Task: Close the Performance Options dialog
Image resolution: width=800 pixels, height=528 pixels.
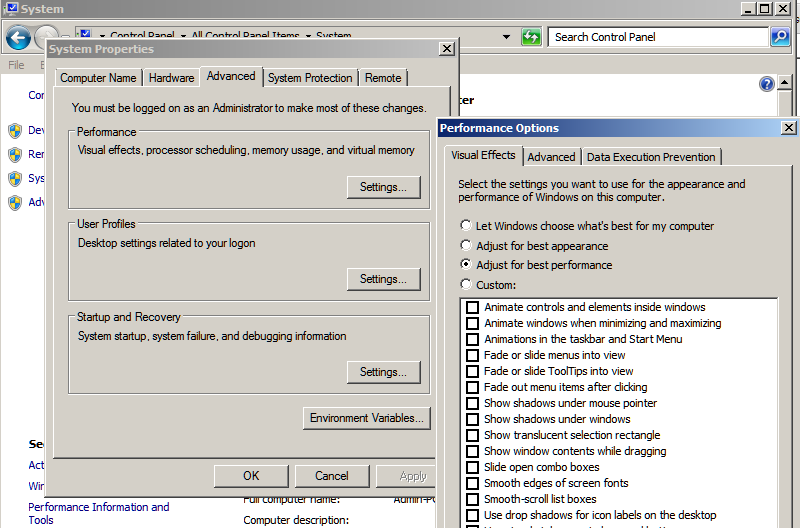Action: [788, 128]
